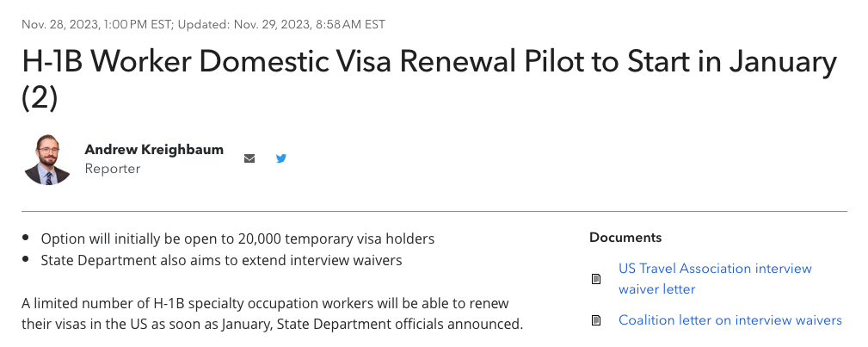Click the State Department interview waivers bullet
This screenshot has width=868, height=347.
(221, 260)
